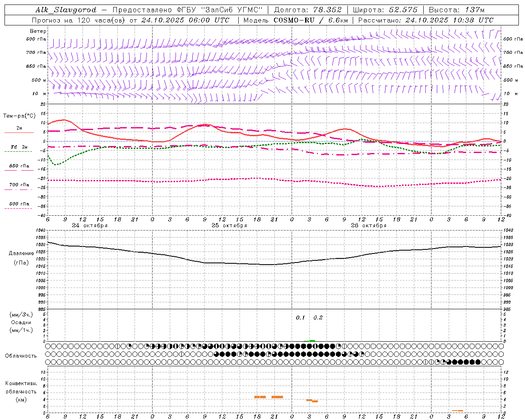Click the 'Давление' pressure panel label

21,253
